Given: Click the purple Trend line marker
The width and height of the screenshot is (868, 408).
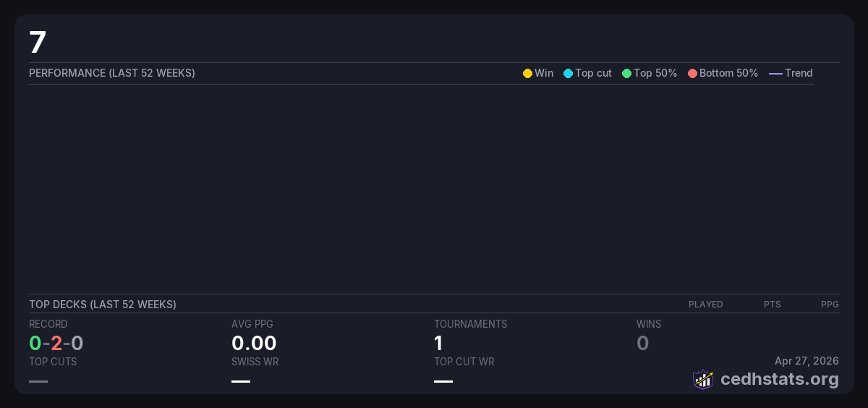Looking at the screenshot, I should (775, 74).
